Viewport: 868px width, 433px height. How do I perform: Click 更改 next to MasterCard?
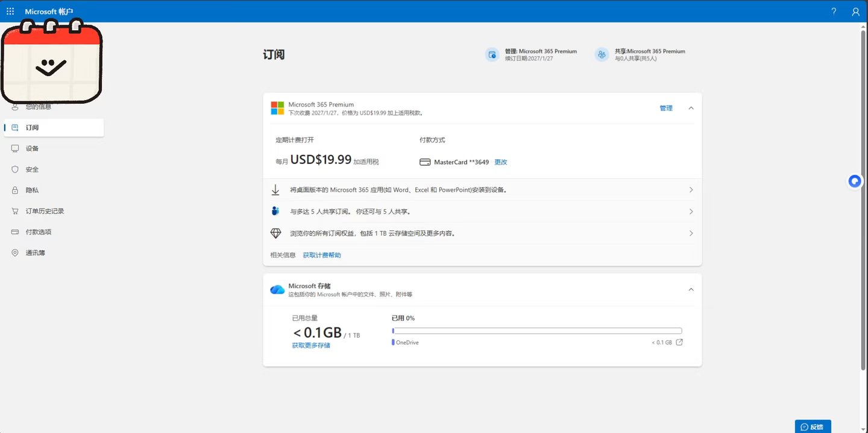(501, 162)
